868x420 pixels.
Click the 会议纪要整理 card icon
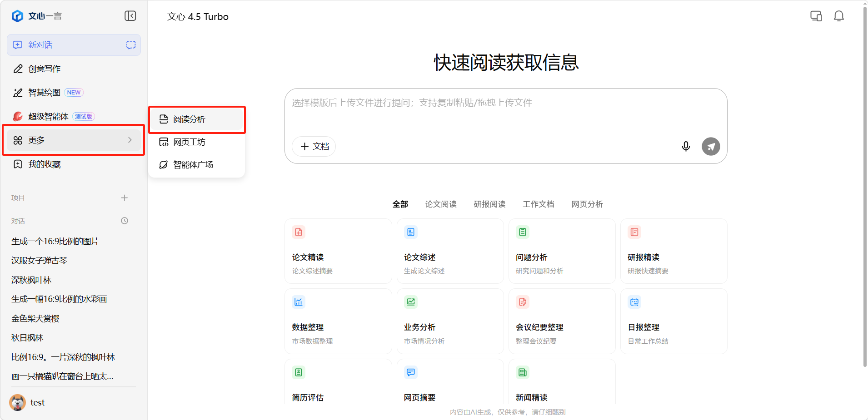(x=523, y=302)
